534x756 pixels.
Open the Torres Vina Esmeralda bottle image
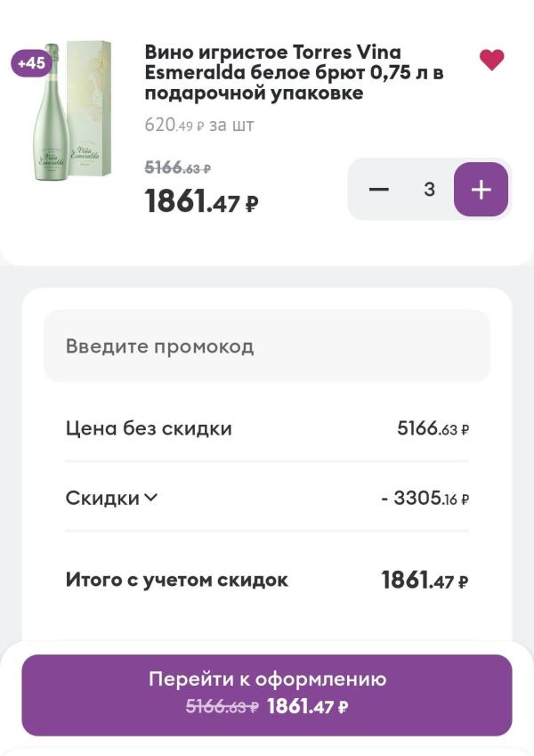(x=73, y=111)
